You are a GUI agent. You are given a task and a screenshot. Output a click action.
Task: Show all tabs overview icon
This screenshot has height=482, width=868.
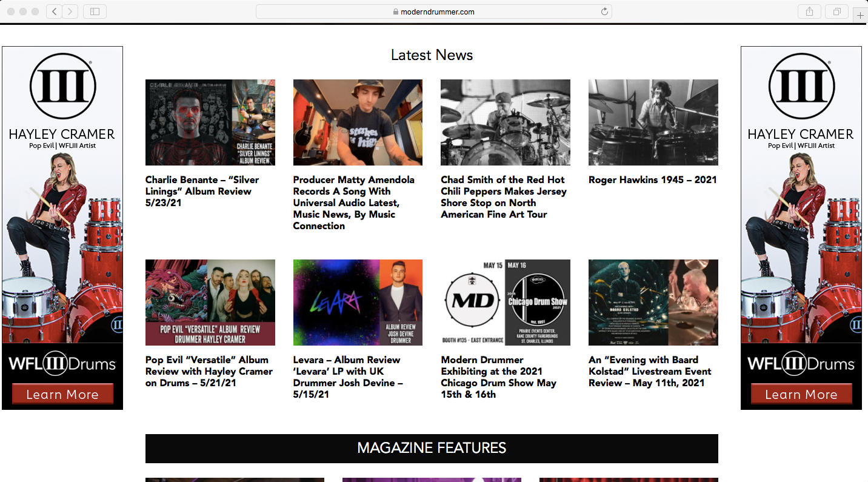836,12
